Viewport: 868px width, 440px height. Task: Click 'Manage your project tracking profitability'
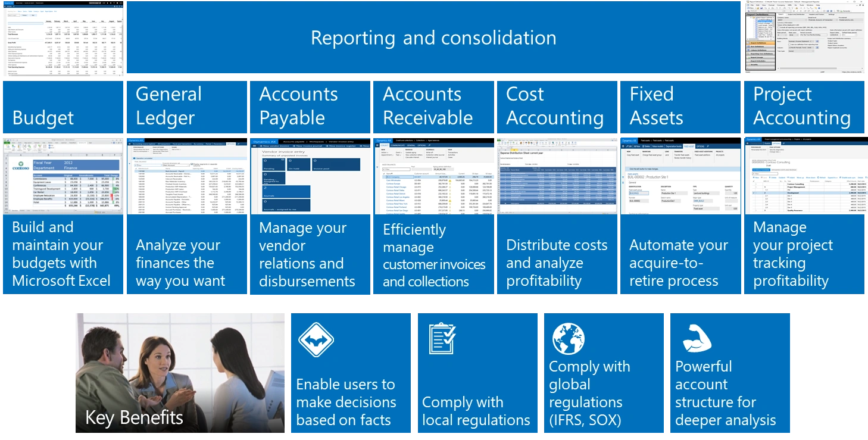793,254
